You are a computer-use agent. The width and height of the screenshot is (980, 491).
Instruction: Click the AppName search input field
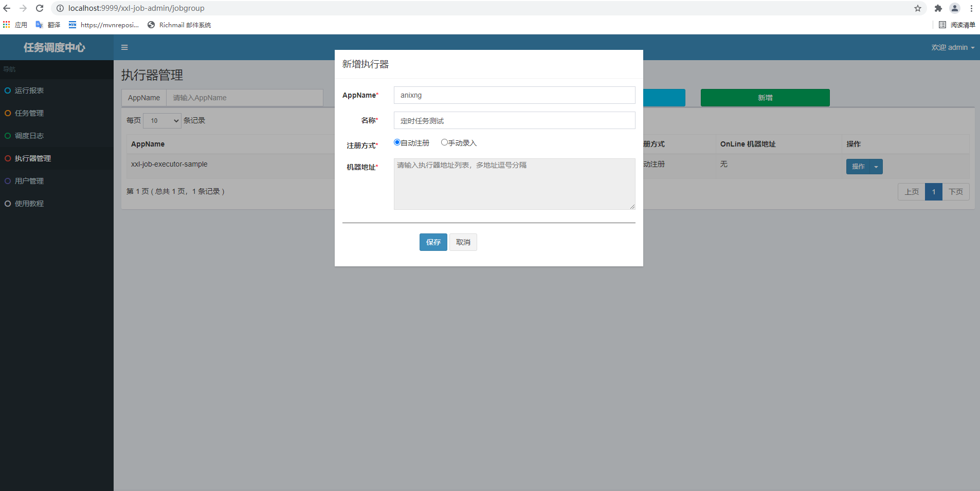point(245,98)
